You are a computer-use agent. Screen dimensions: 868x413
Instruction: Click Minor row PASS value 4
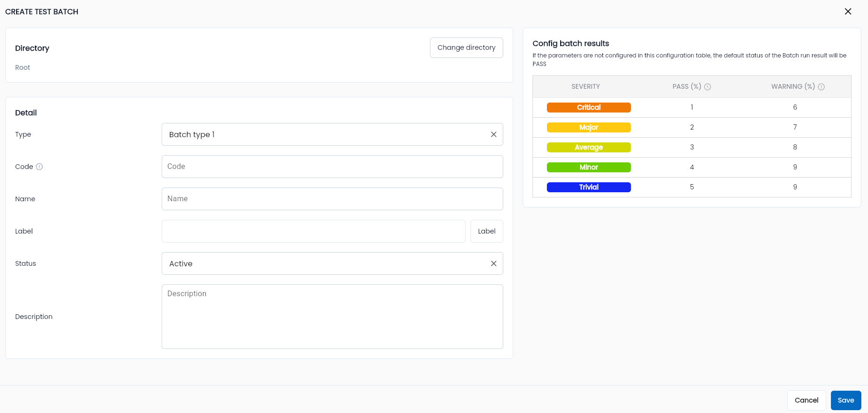coord(692,167)
